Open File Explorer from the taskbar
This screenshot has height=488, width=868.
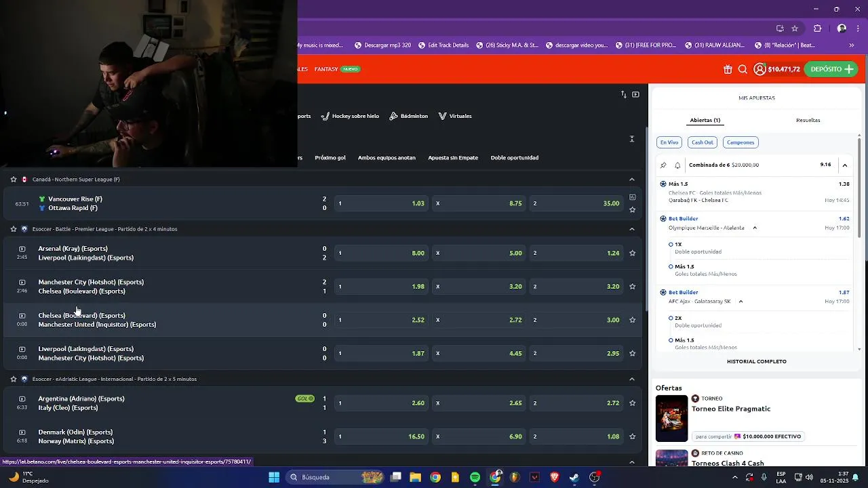tap(415, 477)
